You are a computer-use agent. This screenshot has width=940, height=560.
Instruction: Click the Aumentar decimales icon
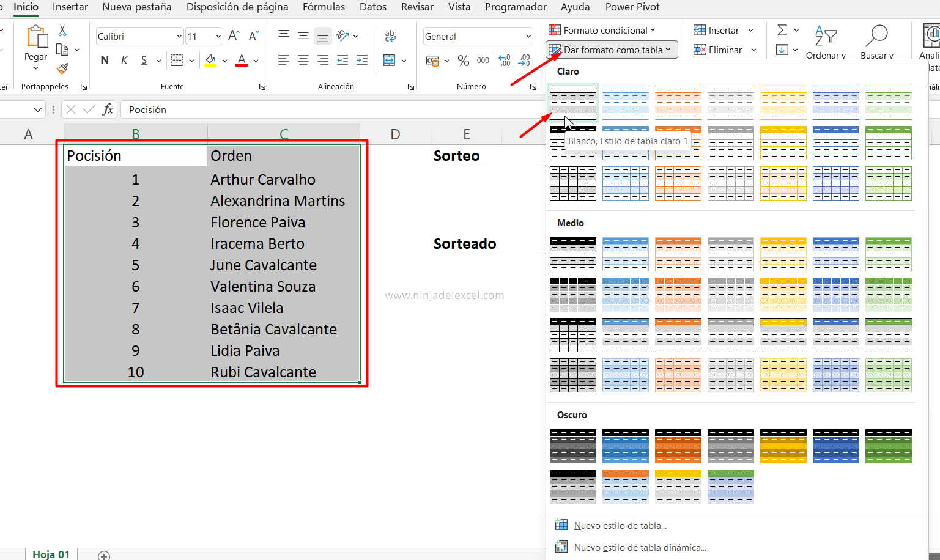click(503, 60)
